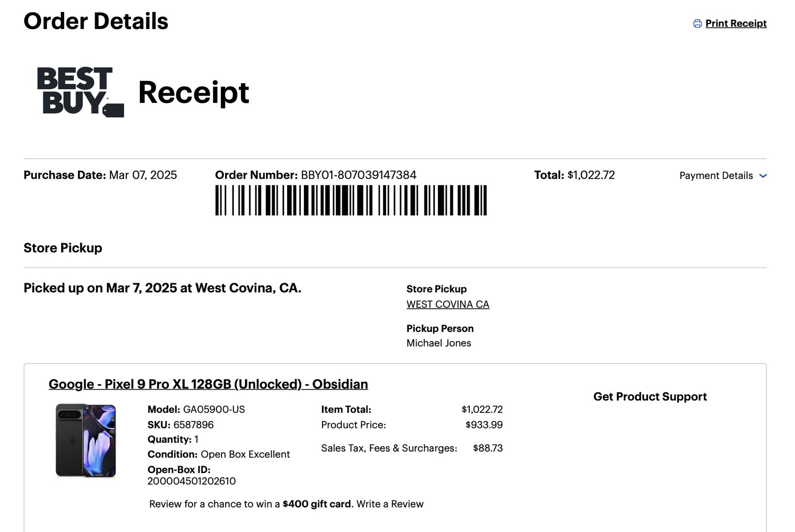Open the Google Pixel 9 Pro XL product link

pyautogui.click(x=208, y=384)
